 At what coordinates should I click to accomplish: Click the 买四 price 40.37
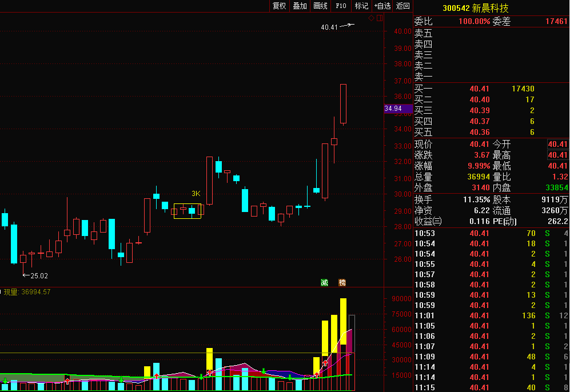pyautogui.click(x=479, y=121)
